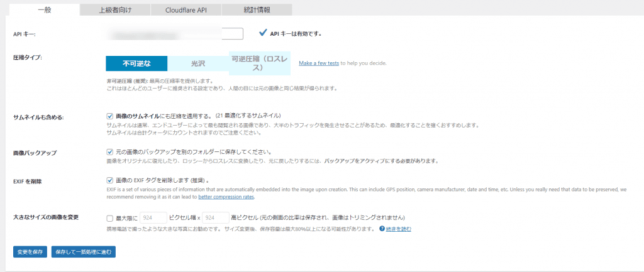
Task: Click the API キー: label
Action: pyautogui.click(x=25, y=35)
